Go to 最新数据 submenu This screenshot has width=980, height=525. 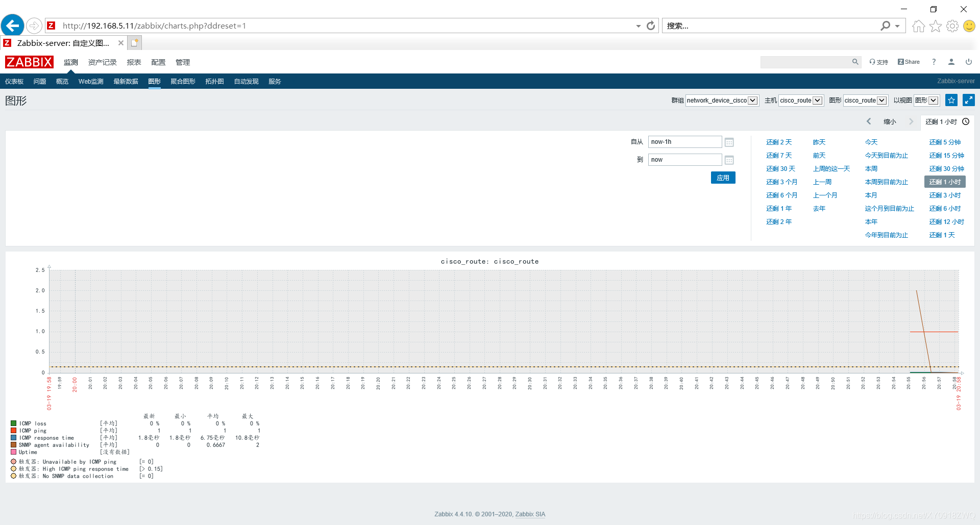click(x=126, y=82)
